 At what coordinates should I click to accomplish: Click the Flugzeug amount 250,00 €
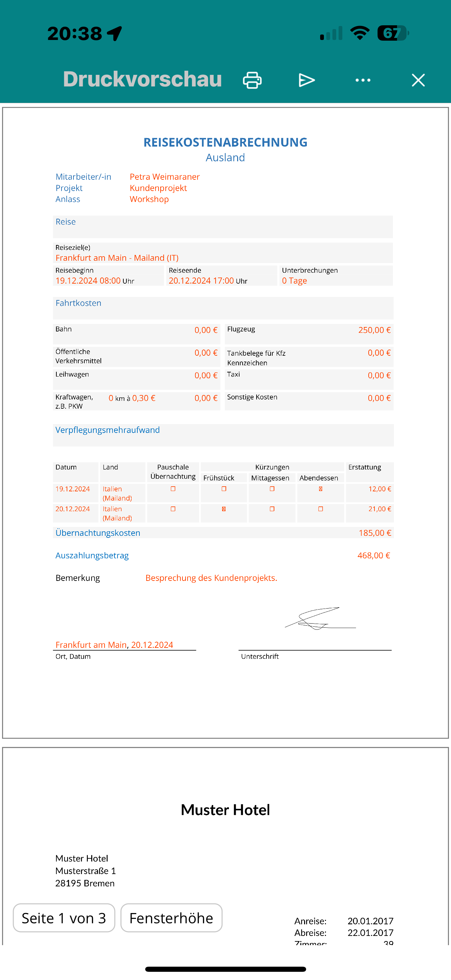pos(374,330)
